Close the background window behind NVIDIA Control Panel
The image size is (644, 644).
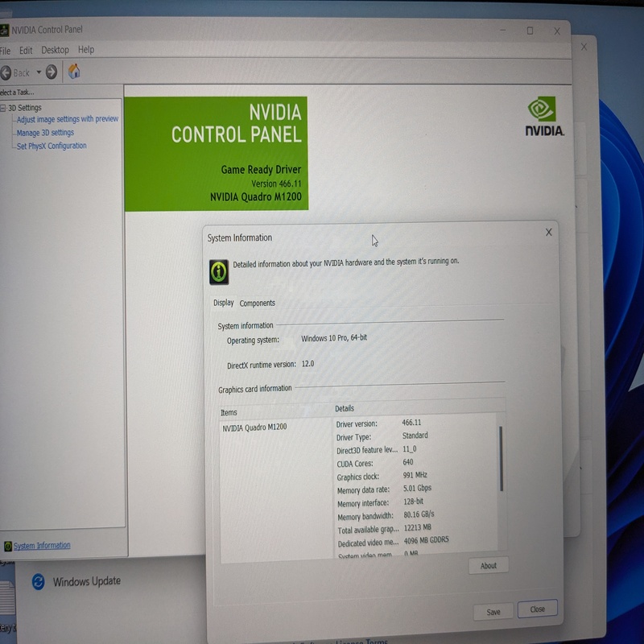pos(584,47)
